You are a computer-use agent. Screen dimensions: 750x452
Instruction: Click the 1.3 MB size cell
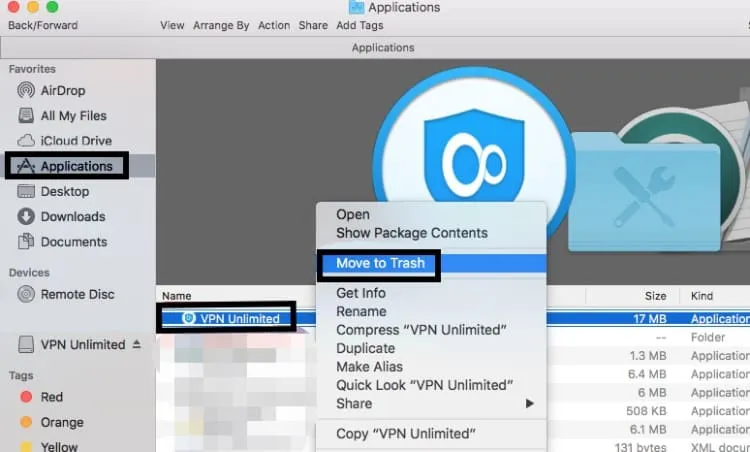(648, 356)
